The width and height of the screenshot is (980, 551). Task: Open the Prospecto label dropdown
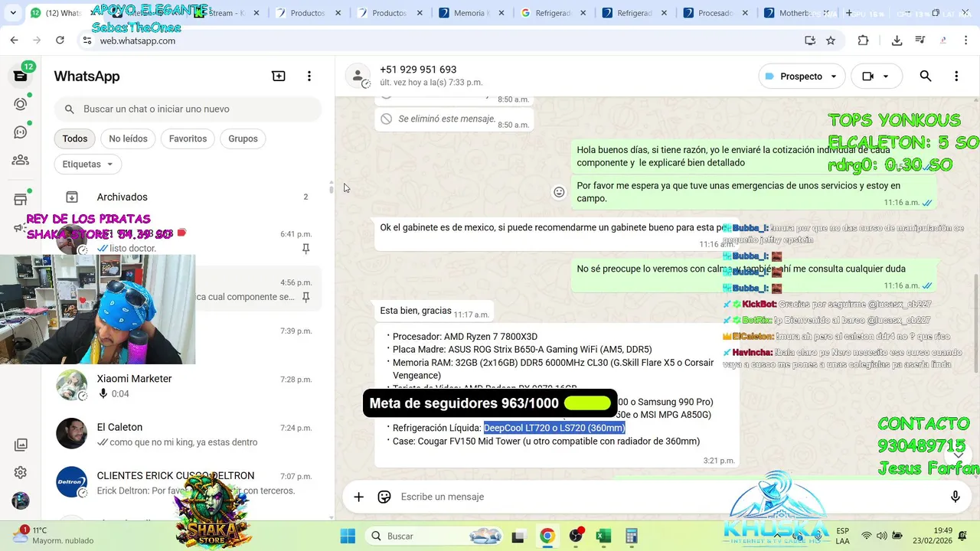[x=802, y=76]
